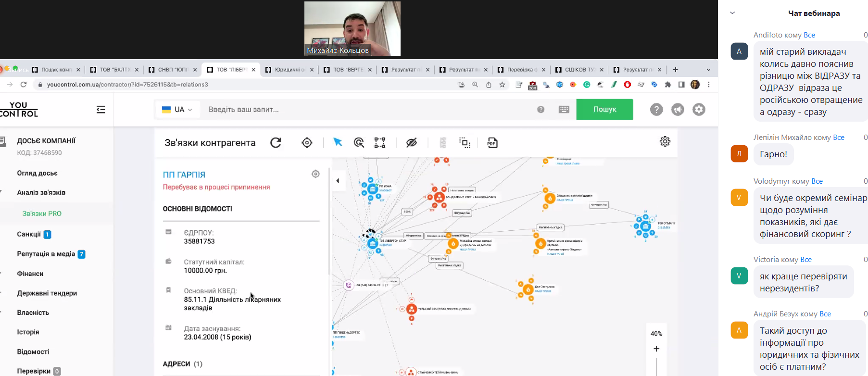Open graph settings gear at toolbar right
The image size is (868, 376).
[665, 141]
